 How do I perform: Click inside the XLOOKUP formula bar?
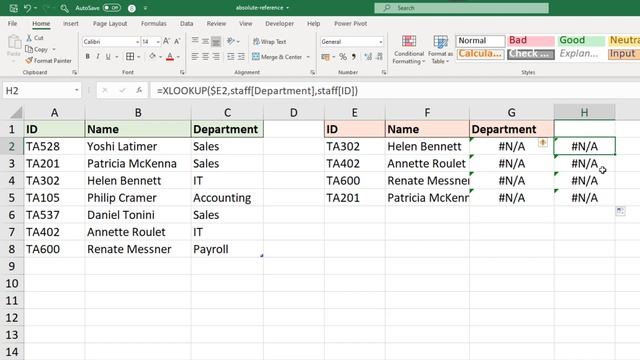(x=394, y=91)
